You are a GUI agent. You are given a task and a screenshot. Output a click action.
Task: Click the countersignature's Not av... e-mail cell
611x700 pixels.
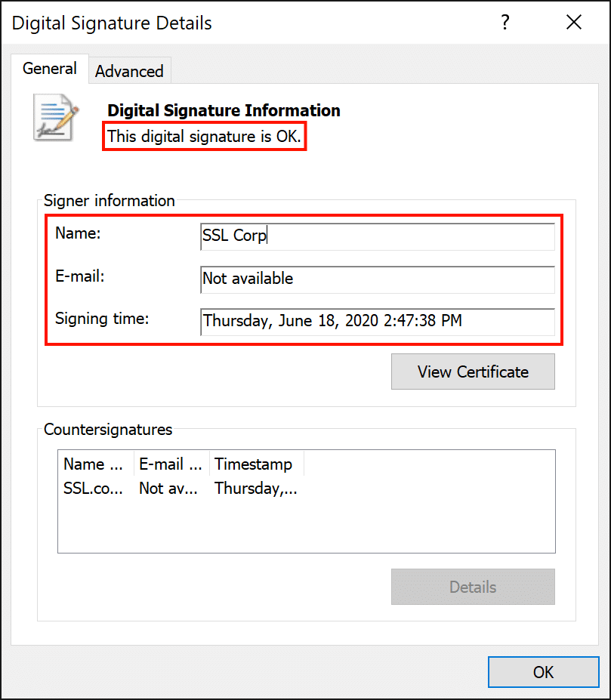pyautogui.click(x=169, y=489)
